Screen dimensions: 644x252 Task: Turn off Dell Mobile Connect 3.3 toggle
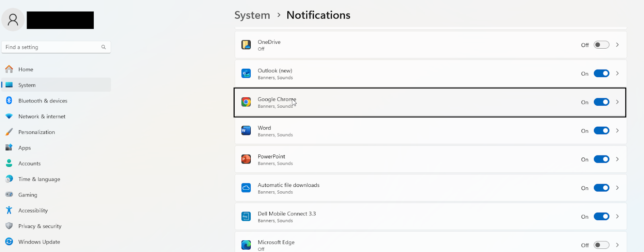[601, 216]
